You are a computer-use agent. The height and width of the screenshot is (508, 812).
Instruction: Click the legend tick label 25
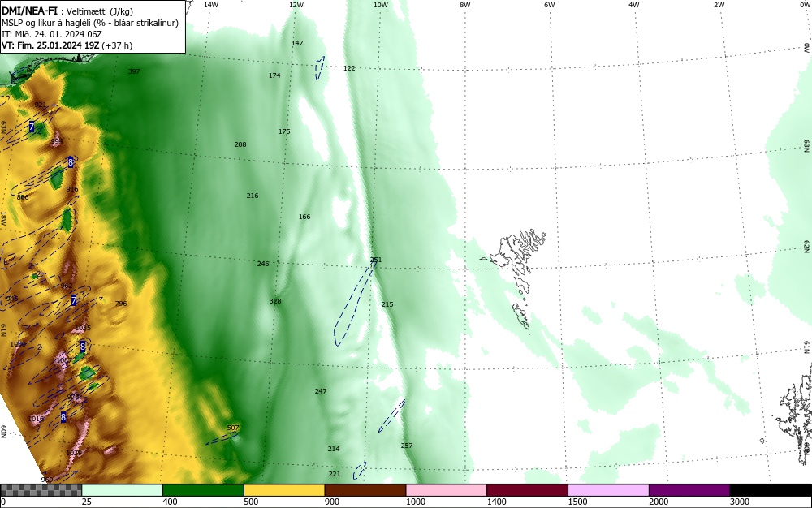[87, 502]
